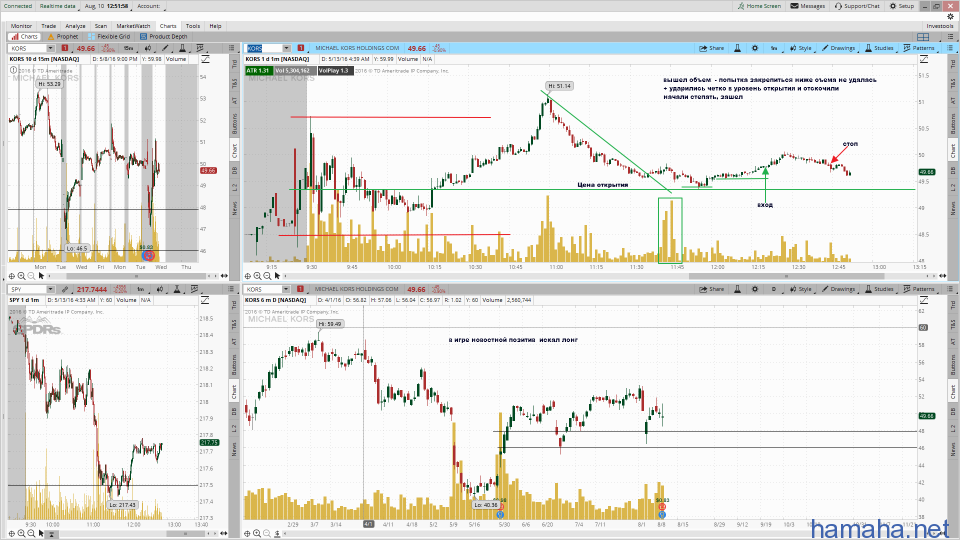This screenshot has width=960, height=540.
Task: Click Share in the top-right chart toolbar
Action: 711,48
